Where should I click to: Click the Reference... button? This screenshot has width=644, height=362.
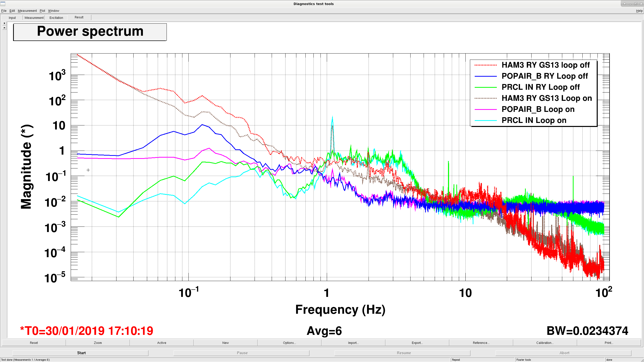481,343
